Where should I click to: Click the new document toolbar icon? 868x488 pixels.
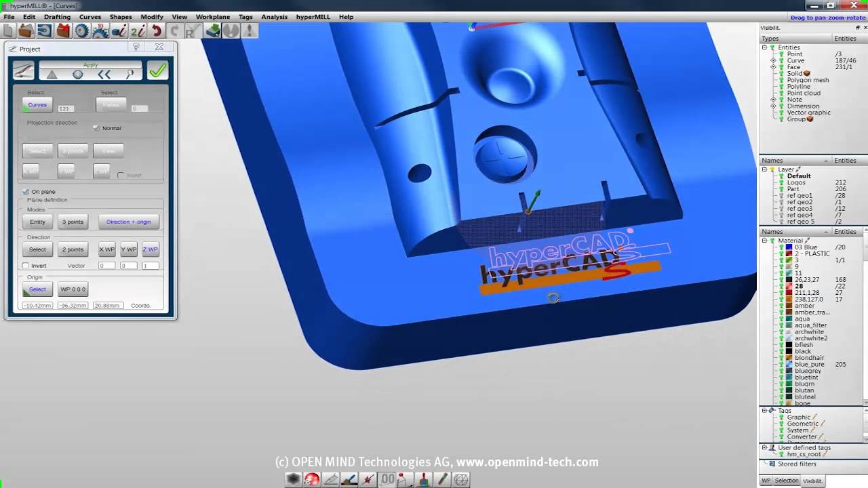[8, 30]
